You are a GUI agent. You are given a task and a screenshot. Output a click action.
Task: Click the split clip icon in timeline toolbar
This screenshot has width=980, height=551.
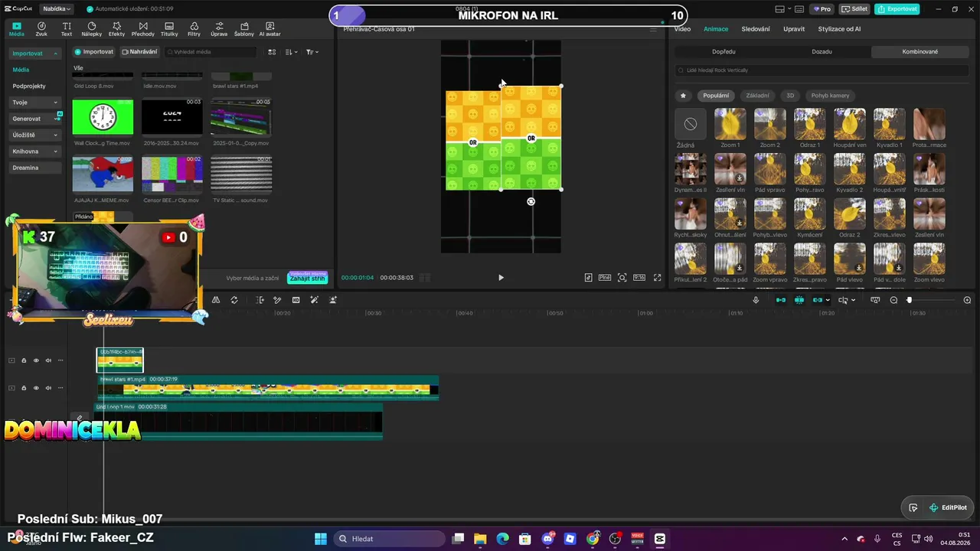click(x=260, y=300)
